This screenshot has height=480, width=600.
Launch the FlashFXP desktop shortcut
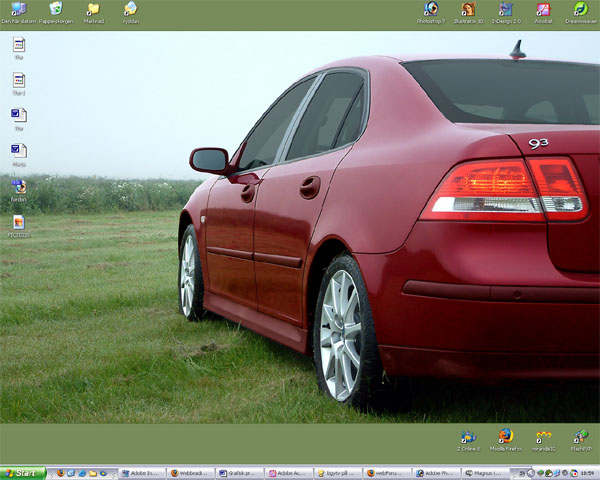pyautogui.click(x=581, y=441)
